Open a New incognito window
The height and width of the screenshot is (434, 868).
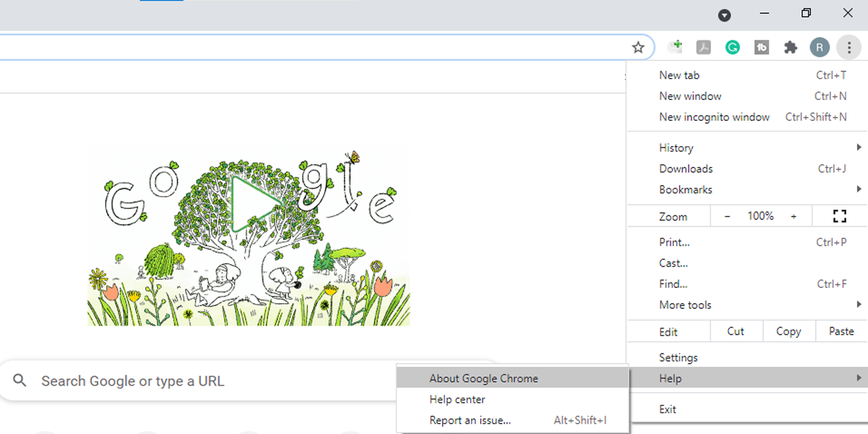(747, 117)
